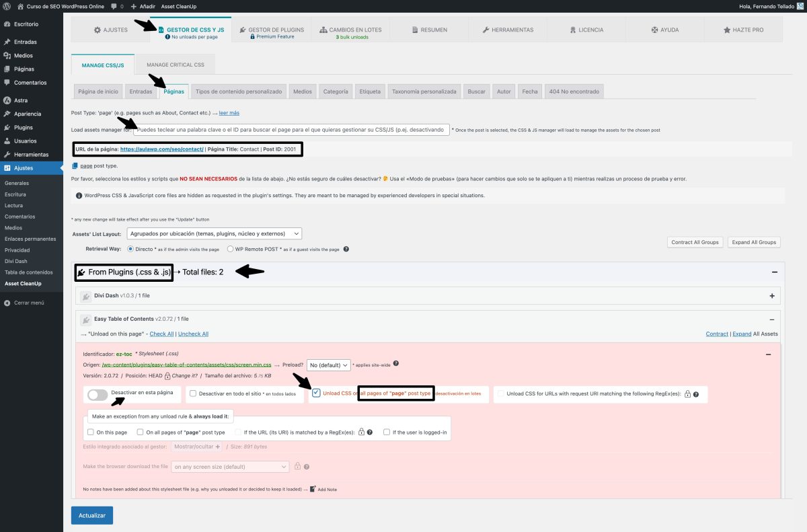Open Comentarios in the main sidebar
The height and width of the screenshot is (532, 807).
tap(32, 83)
